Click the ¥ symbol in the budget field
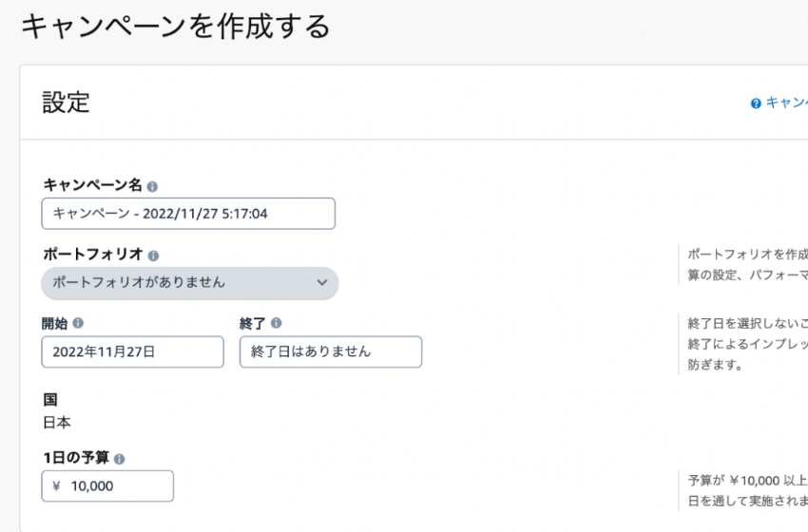This screenshot has height=532, width=808. coord(56,485)
